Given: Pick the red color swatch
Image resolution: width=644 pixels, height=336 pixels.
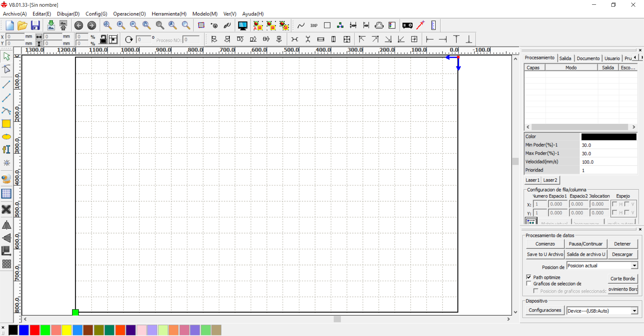Looking at the screenshot, I should [35, 330].
